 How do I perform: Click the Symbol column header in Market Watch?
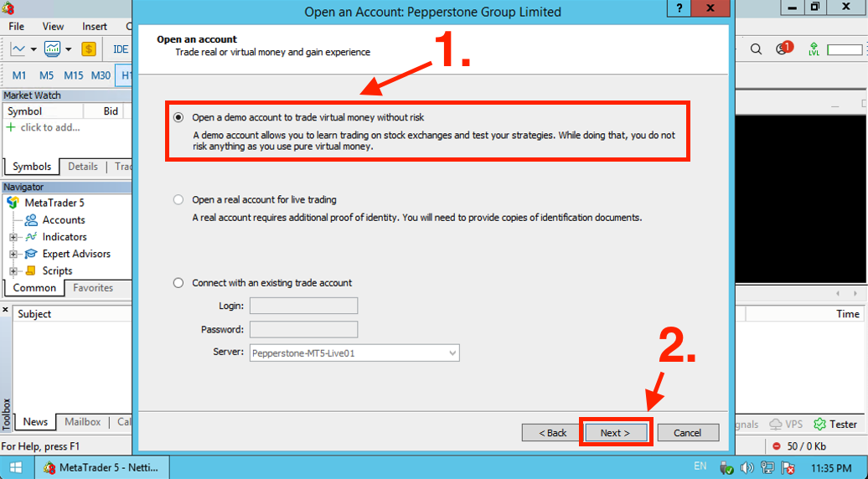44,111
